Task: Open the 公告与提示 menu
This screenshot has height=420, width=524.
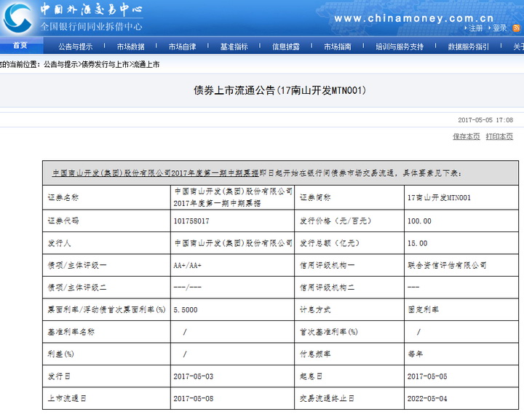Action: point(76,47)
